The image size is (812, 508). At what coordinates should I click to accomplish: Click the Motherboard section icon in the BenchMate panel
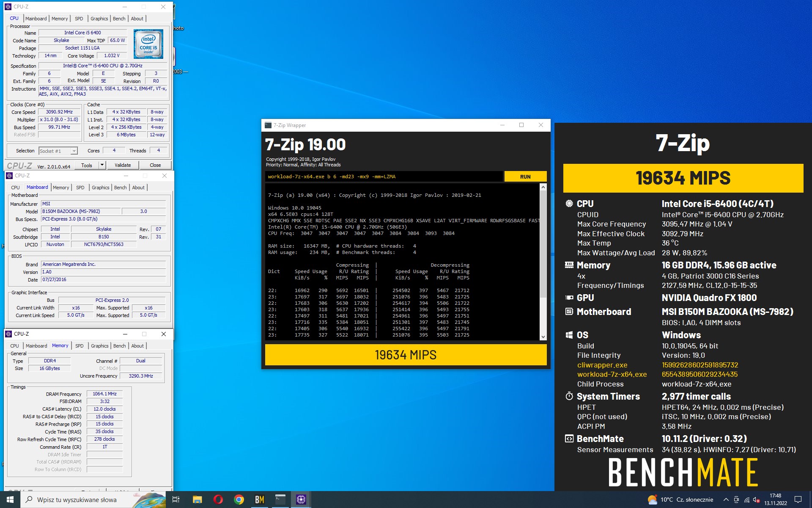pyautogui.click(x=569, y=312)
